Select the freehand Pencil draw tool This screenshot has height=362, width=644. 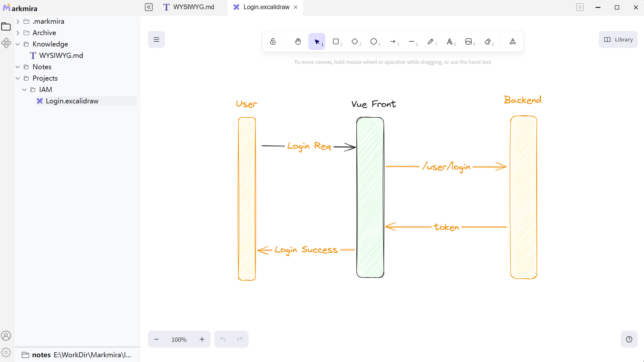pyautogui.click(x=431, y=41)
